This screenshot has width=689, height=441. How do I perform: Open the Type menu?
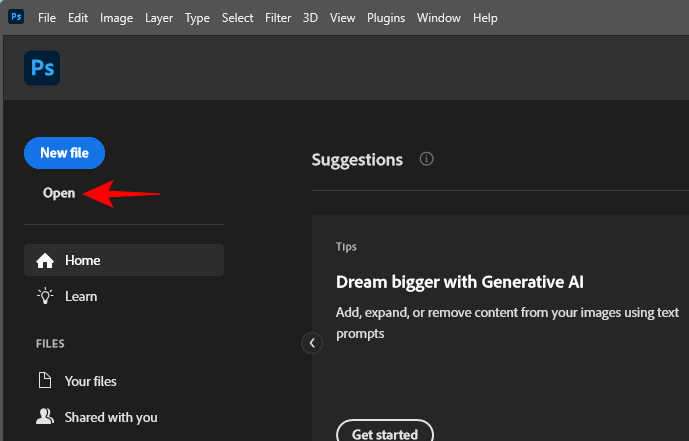pyautogui.click(x=197, y=18)
